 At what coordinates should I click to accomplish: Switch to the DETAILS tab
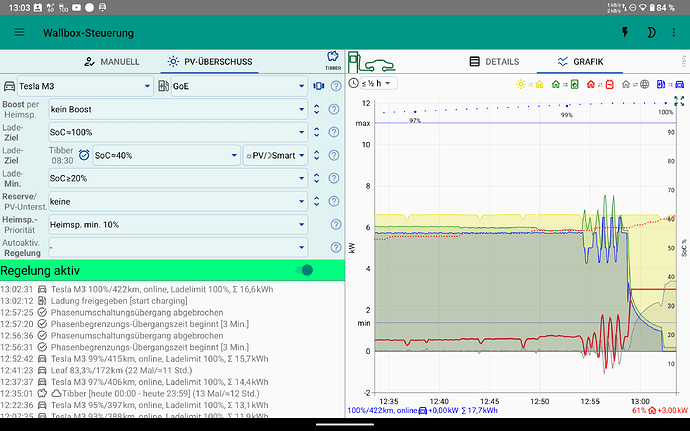[494, 62]
